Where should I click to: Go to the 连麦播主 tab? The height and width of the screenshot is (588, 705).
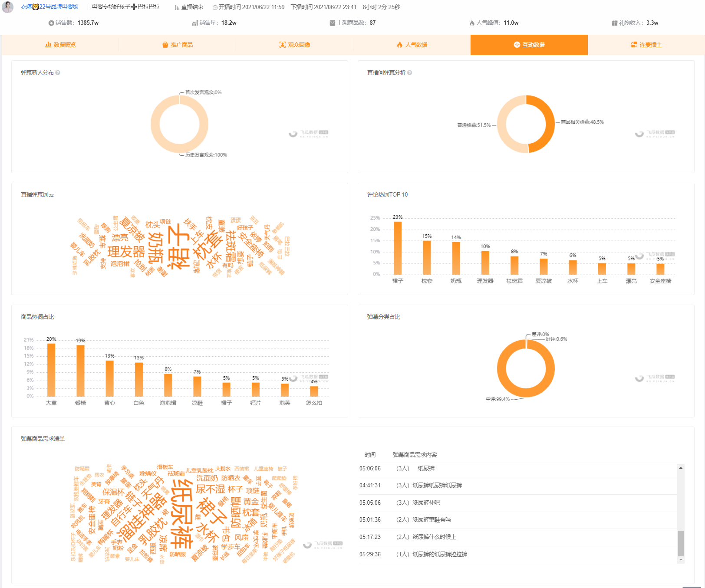(x=646, y=45)
